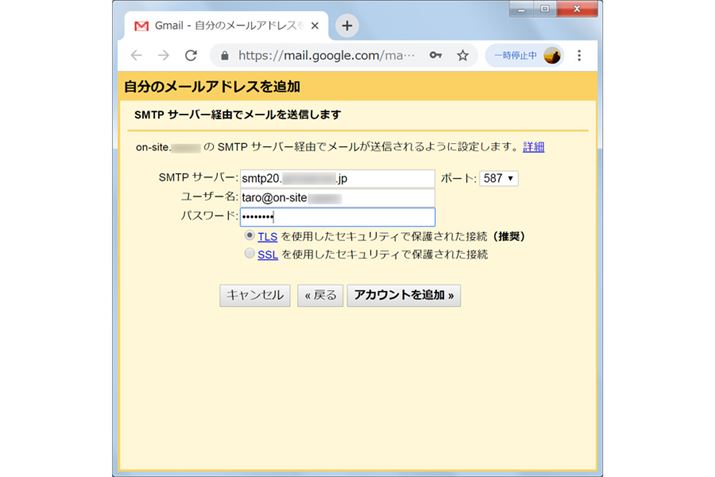The height and width of the screenshot is (477, 715).
Task: Reload the page with refresh icon
Action: (x=191, y=56)
